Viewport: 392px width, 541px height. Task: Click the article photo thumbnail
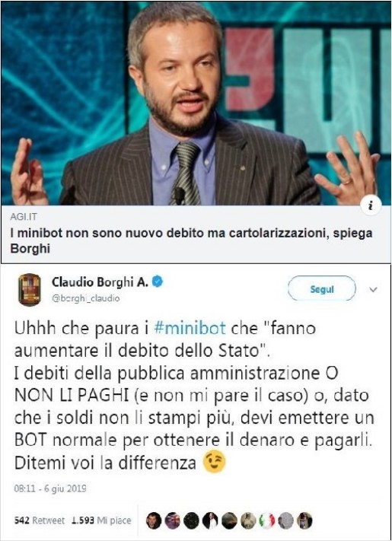(196, 103)
